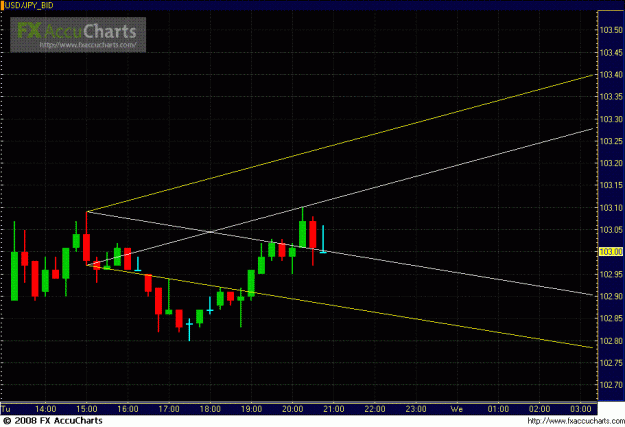Click the 20:00 time axis label
This screenshot has height=427, width=625.
coord(293,409)
